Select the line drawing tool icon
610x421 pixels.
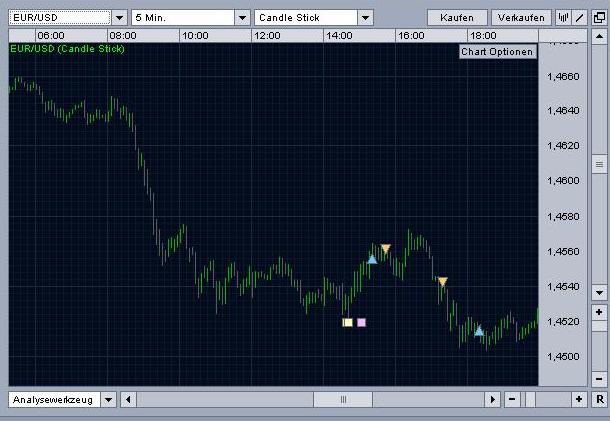pyautogui.click(x=580, y=18)
